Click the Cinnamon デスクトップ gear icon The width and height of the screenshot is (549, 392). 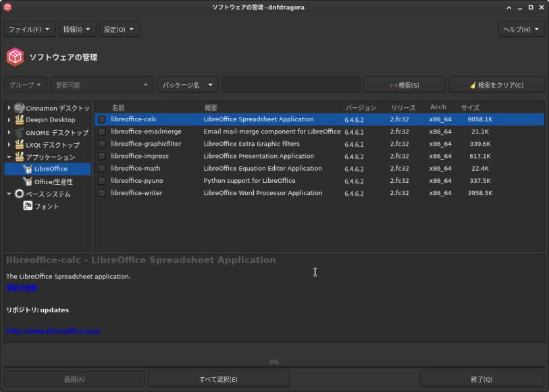point(20,108)
